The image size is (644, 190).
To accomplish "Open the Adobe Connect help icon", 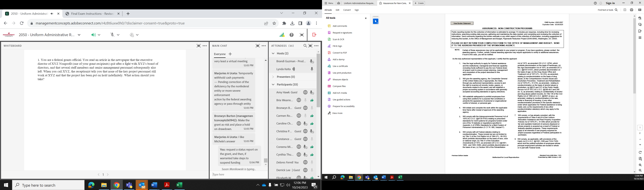I will tap(291, 35).
